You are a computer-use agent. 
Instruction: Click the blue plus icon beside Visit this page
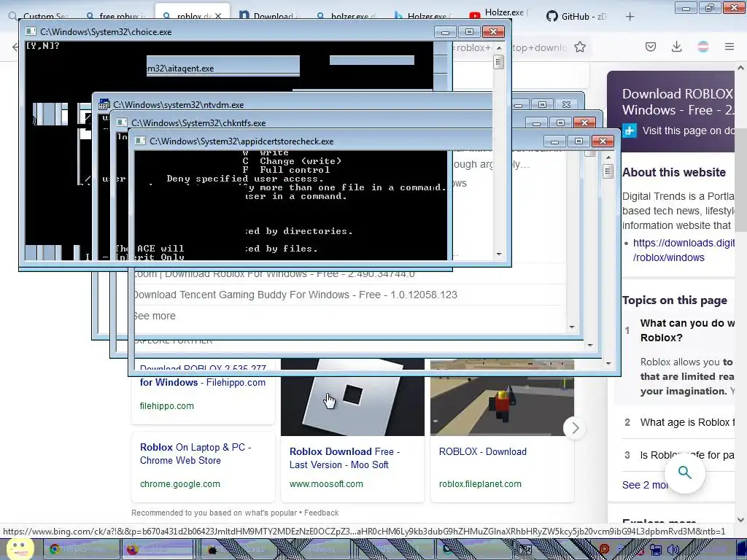click(x=630, y=131)
